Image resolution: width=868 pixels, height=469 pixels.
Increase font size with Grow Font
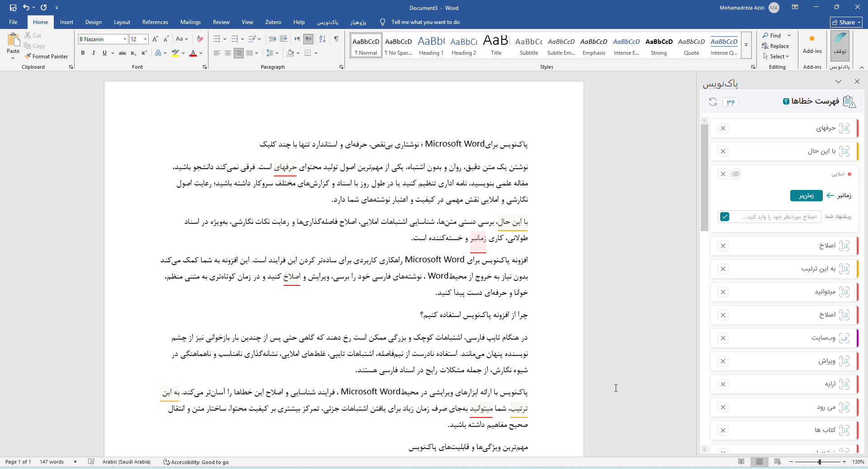click(155, 39)
